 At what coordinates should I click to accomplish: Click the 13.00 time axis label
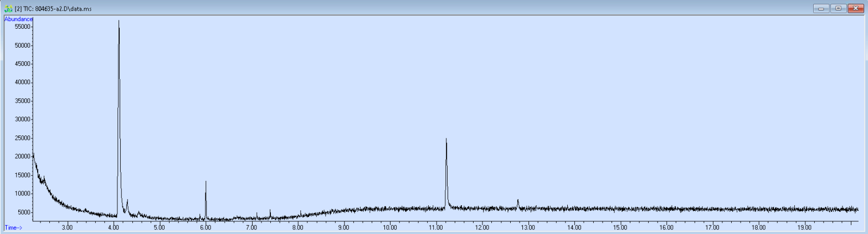tap(528, 227)
